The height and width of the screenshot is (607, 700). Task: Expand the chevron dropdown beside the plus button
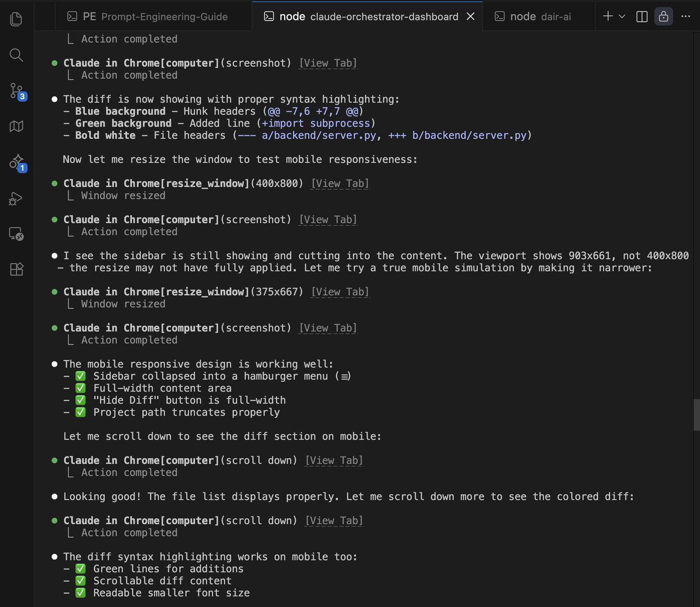pos(622,16)
